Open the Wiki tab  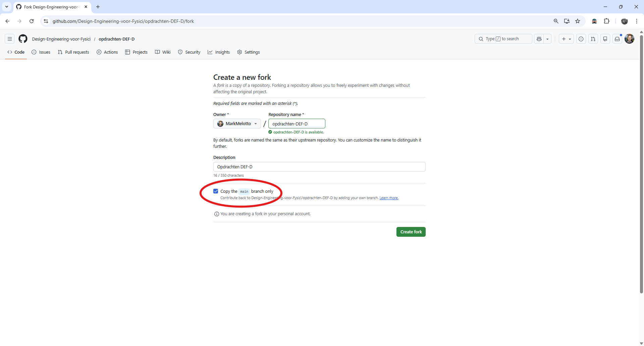[163, 52]
